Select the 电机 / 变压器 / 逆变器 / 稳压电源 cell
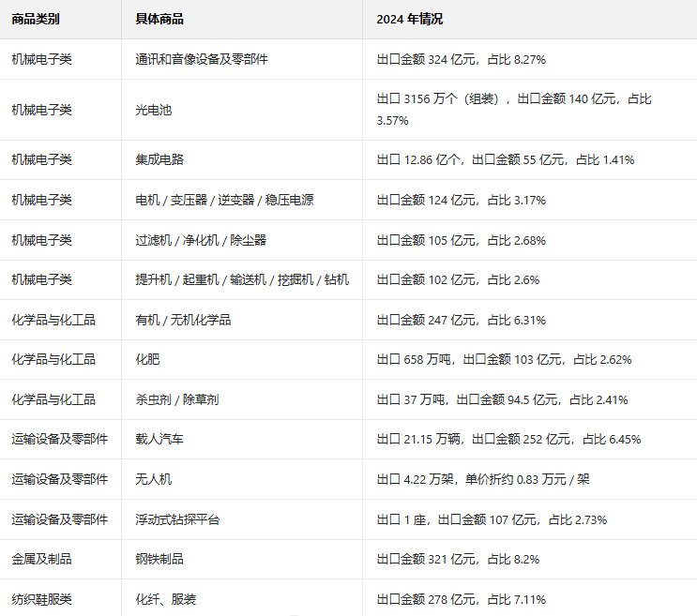Screen dimensions: 697x616 pyautogui.click(x=224, y=200)
